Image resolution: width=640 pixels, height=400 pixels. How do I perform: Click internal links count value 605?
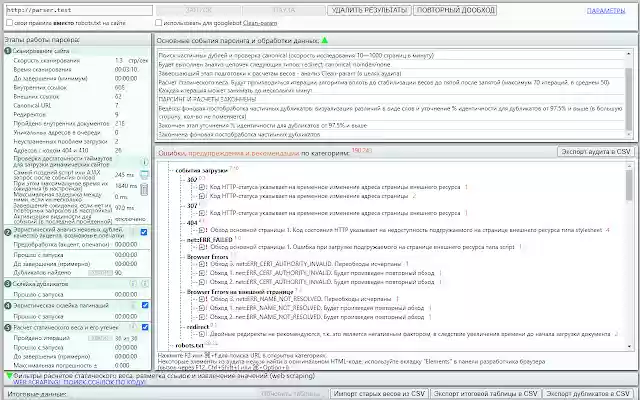click(x=120, y=87)
